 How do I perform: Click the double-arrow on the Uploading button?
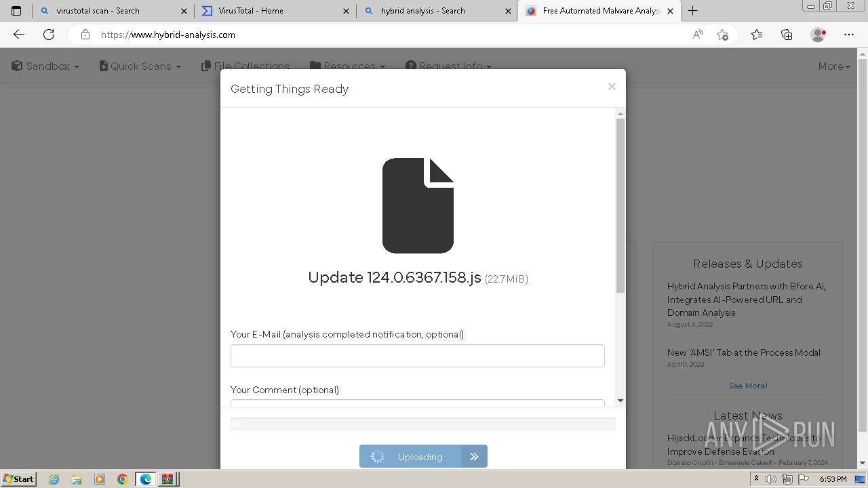click(x=474, y=456)
